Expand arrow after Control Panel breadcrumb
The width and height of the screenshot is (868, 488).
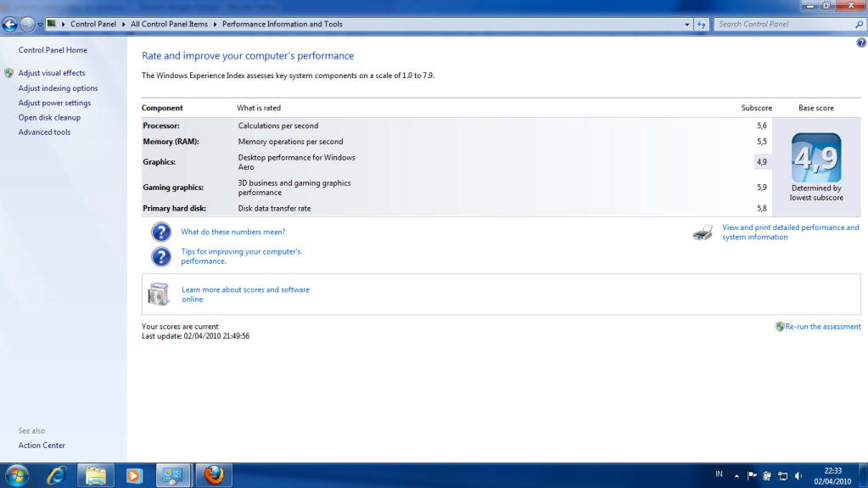[123, 25]
